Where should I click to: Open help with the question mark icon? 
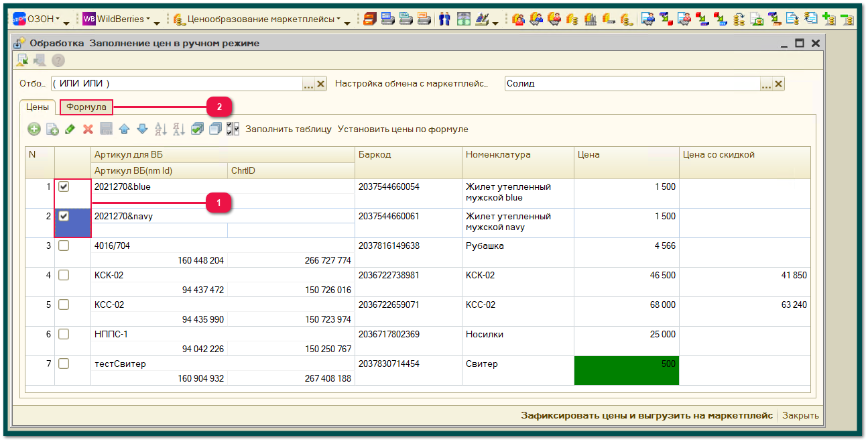coord(58,60)
